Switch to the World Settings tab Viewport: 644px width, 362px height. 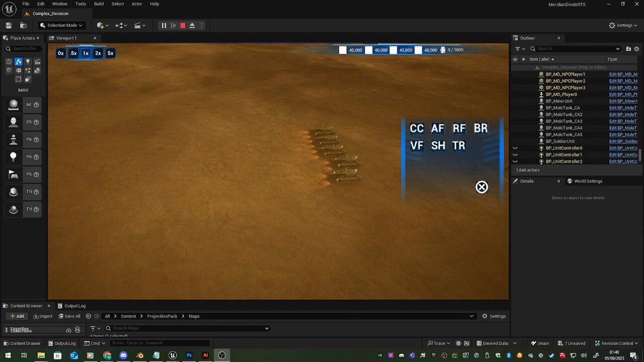(x=588, y=181)
